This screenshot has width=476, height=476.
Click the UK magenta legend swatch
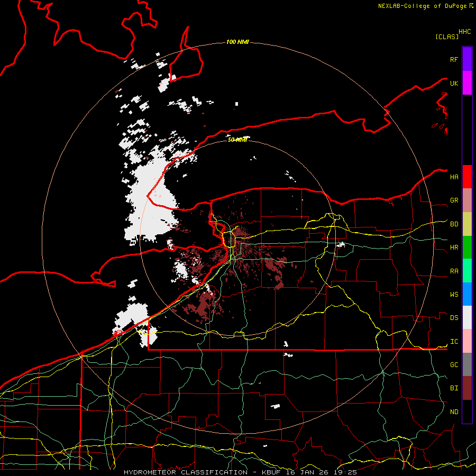pyautogui.click(x=467, y=83)
